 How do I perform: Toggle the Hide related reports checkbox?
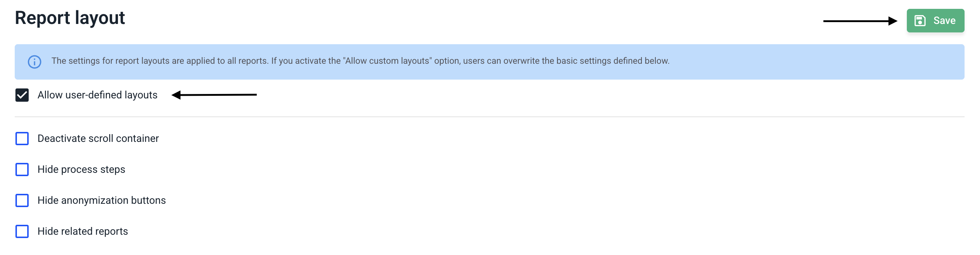click(x=22, y=231)
